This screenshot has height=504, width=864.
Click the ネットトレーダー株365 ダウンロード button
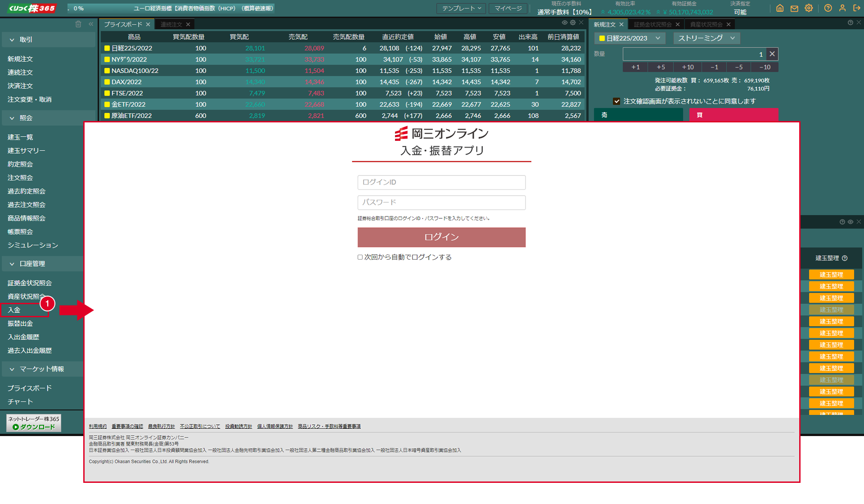[x=34, y=423]
